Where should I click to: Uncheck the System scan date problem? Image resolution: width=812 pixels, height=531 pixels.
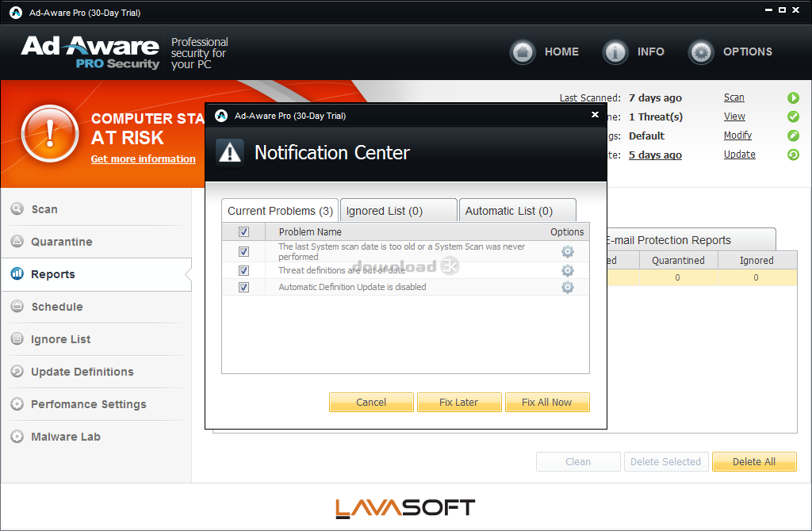pos(243,251)
